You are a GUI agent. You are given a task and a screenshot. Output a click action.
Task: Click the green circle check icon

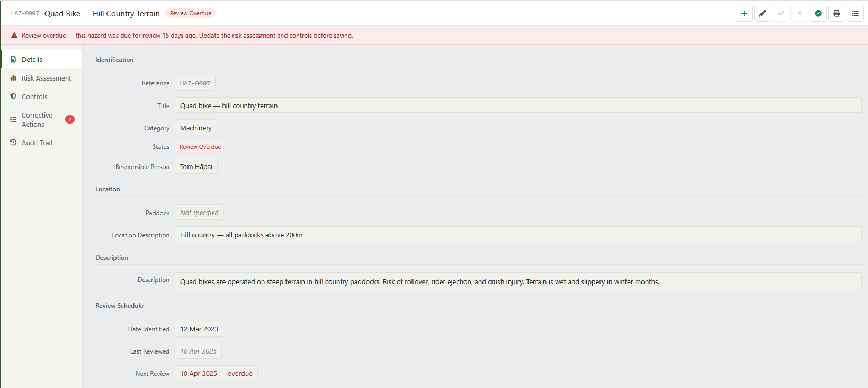(x=818, y=13)
